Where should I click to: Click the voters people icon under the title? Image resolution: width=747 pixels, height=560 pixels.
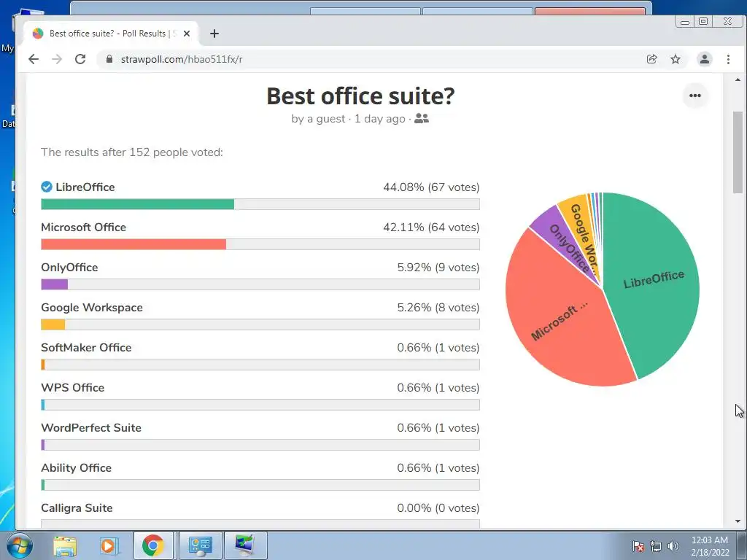pos(422,119)
